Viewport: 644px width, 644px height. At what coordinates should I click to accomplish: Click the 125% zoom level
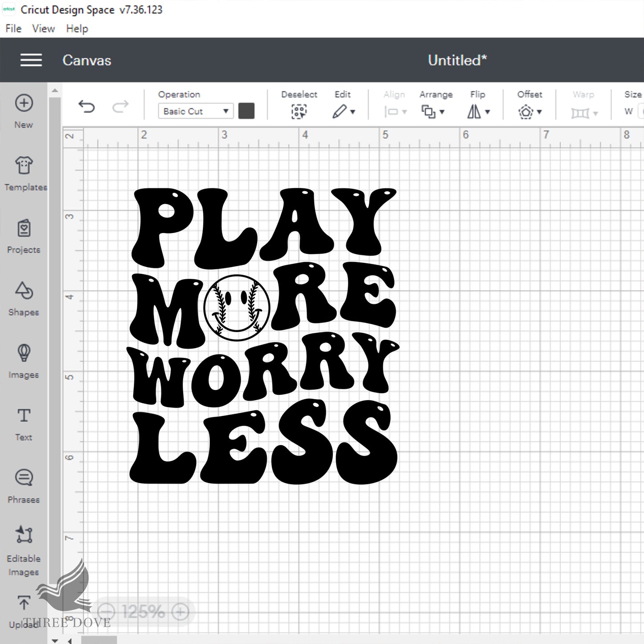click(143, 611)
